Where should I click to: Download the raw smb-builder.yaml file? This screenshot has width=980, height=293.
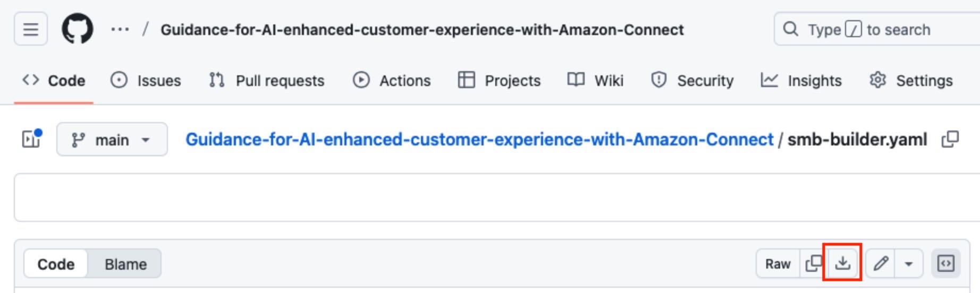(842, 263)
